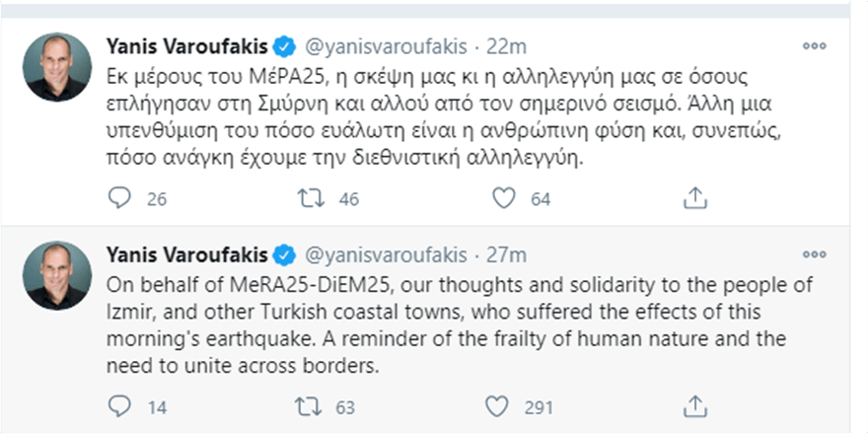
Task: Open more options on the 22m tweet
Action: click(814, 45)
